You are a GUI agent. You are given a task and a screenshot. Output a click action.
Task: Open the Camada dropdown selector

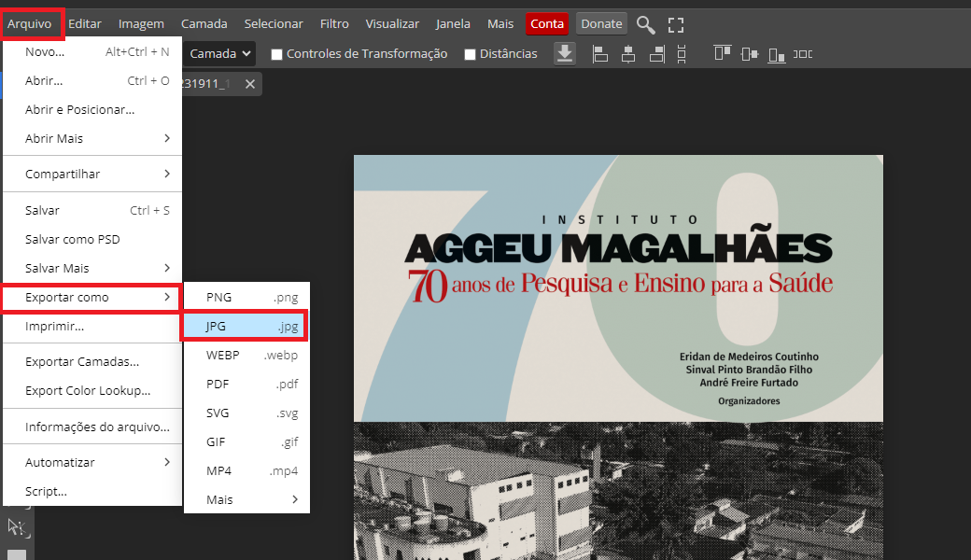(x=219, y=54)
